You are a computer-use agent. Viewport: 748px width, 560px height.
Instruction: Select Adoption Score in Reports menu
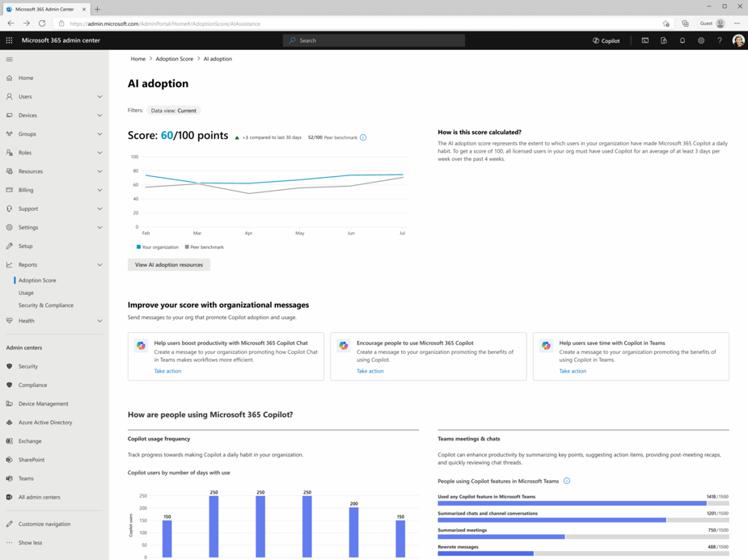tap(37, 280)
